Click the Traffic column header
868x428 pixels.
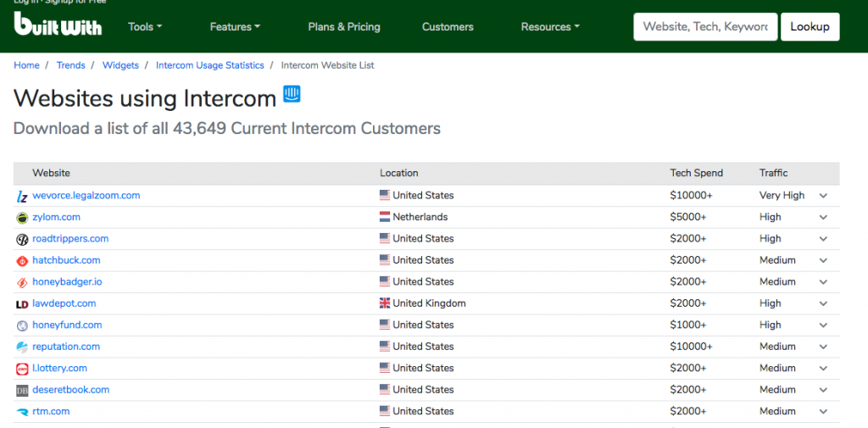(773, 173)
